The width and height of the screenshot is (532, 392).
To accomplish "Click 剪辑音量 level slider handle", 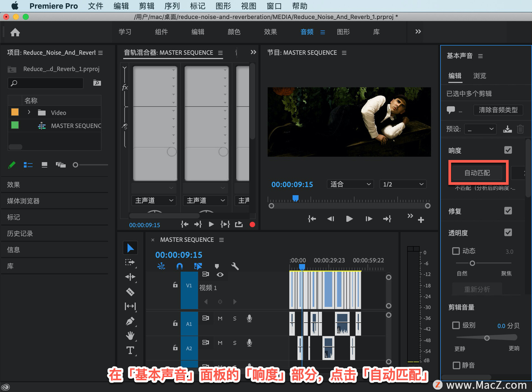I will point(487,338).
